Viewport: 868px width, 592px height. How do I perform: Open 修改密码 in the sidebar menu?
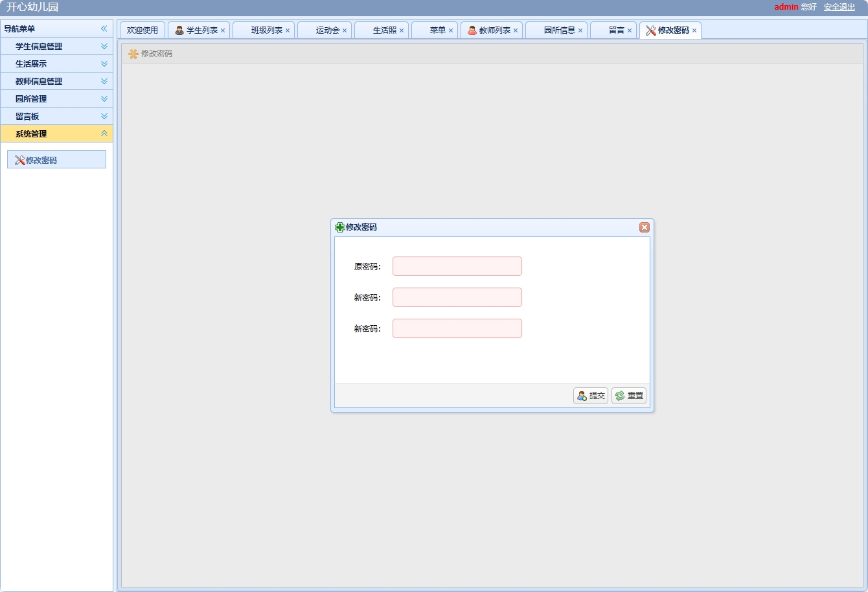(56, 160)
